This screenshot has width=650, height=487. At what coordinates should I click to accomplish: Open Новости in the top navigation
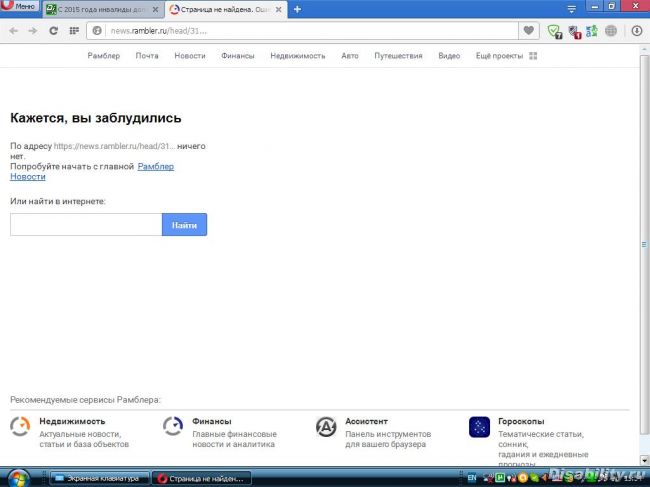190,56
